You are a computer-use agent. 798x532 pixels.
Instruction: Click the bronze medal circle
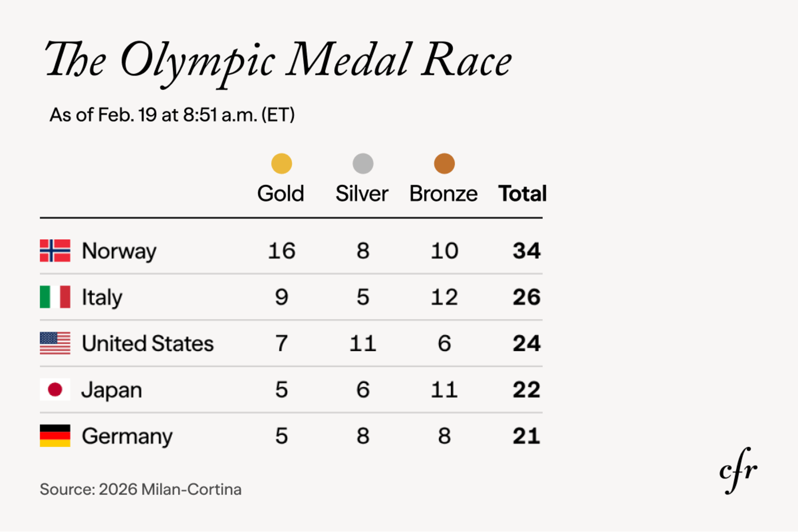(444, 163)
